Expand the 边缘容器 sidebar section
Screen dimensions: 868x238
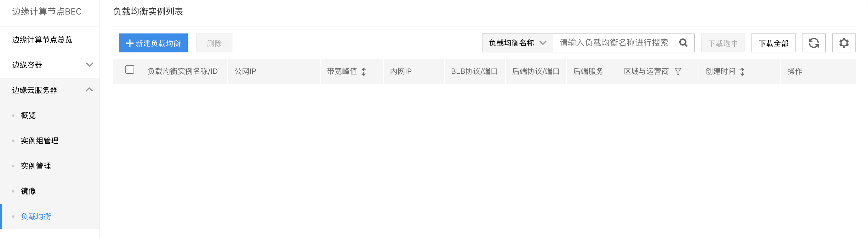[50, 65]
